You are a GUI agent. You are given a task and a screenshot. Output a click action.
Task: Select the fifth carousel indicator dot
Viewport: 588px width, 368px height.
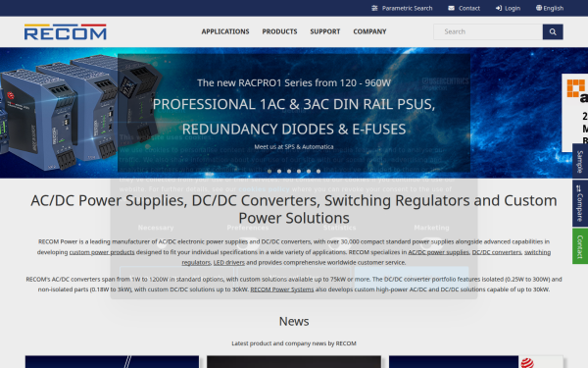coord(309,171)
